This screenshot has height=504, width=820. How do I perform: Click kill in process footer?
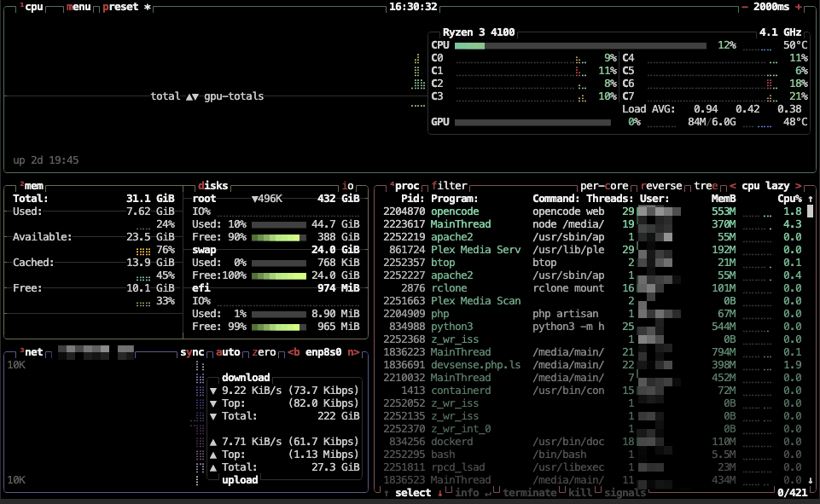pyautogui.click(x=579, y=493)
